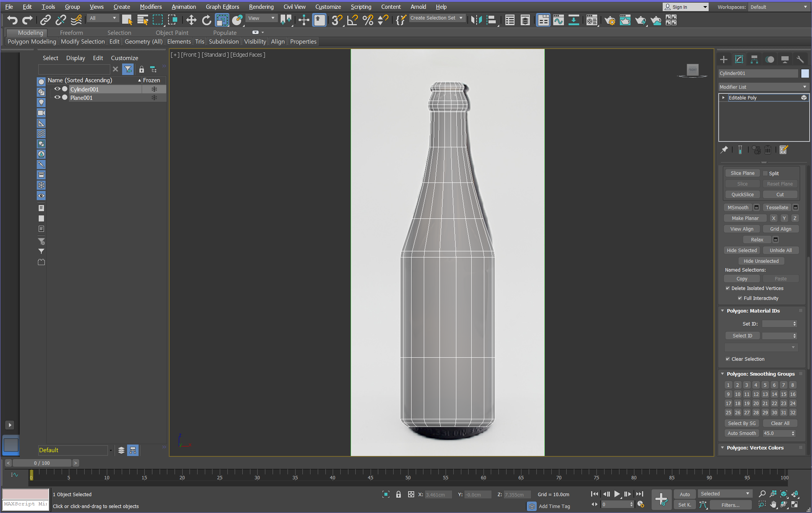Click the Cylinder001 object color swatch
This screenshot has width=812, height=513.
[805, 73]
